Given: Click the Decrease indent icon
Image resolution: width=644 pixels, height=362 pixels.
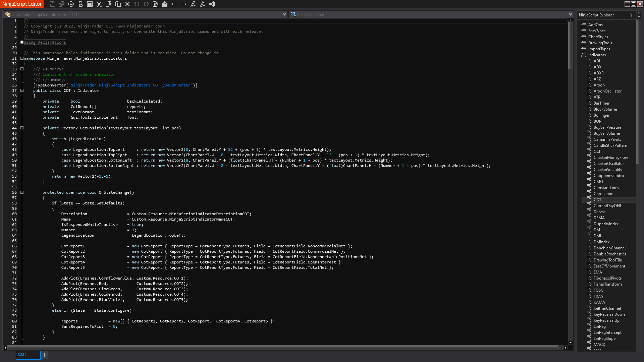Looking at the screenshot, I should (174, 4).
